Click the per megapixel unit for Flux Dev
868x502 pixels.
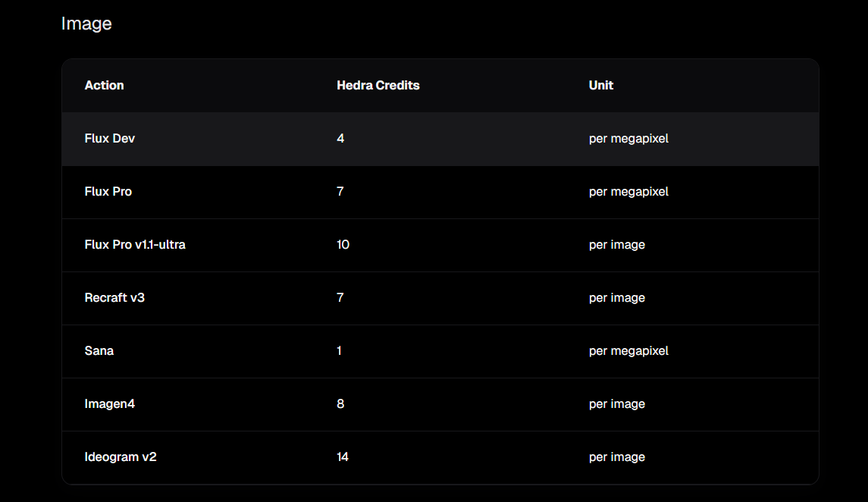tap(628, 139)
